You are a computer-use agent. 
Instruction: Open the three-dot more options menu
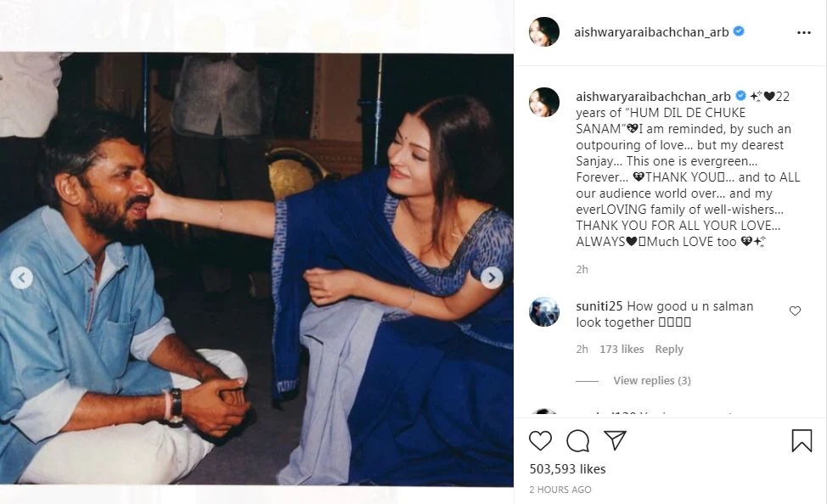804,33
